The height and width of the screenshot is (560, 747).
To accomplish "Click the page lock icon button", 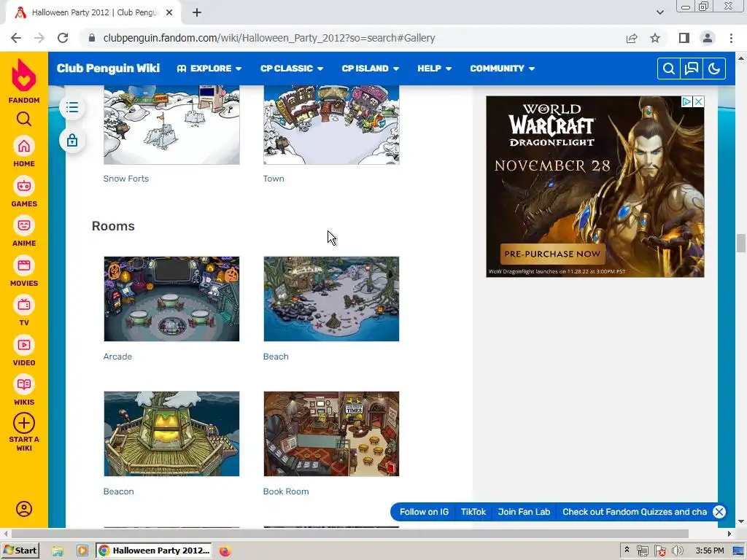I will tap(72, 141).
